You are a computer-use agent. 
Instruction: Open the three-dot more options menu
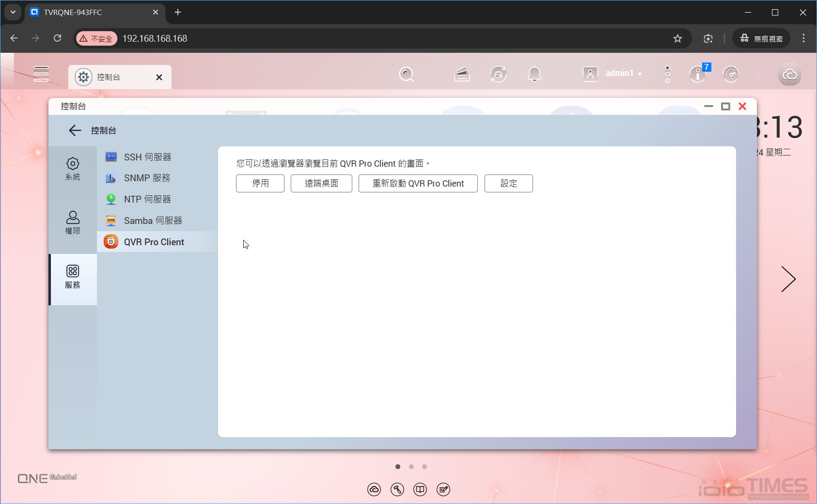(x=667, y=74)
